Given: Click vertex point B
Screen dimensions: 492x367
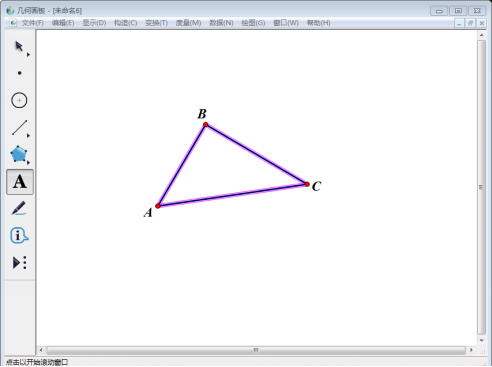Looking at the screenshot, I should coord(206,125).
